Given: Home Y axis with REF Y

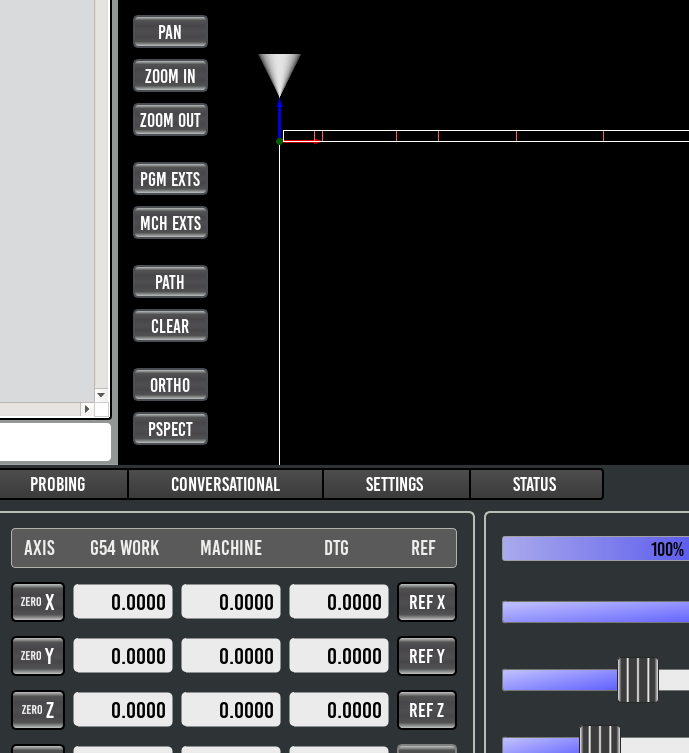Looking at the screenshot, I should 427,656.
